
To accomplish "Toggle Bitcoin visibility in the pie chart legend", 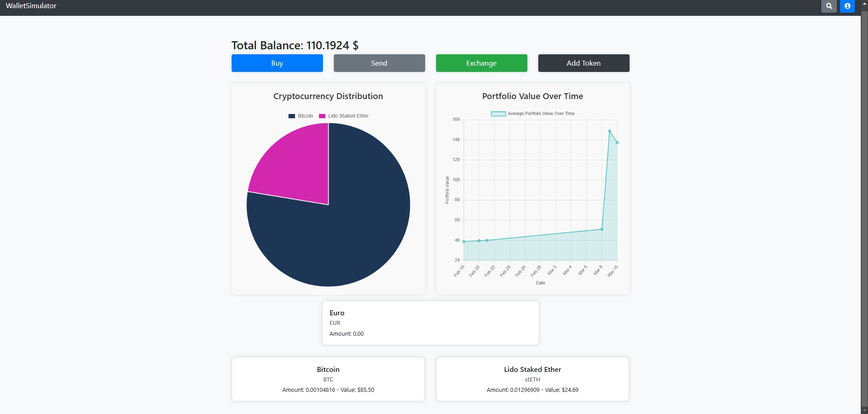I will [301, 116].
